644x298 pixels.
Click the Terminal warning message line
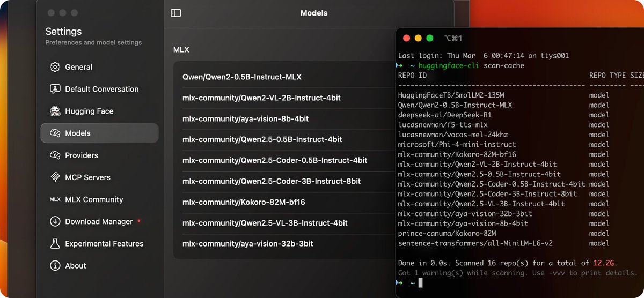point(517,273)
